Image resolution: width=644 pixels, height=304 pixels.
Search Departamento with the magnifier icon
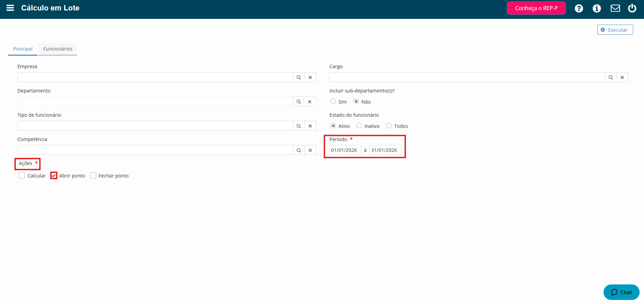click(299, 102)
